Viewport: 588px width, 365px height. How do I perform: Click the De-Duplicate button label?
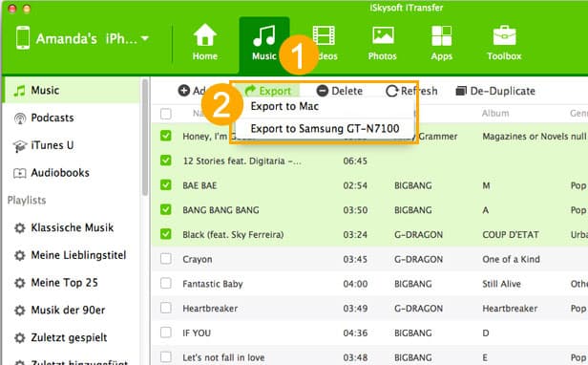502,91
